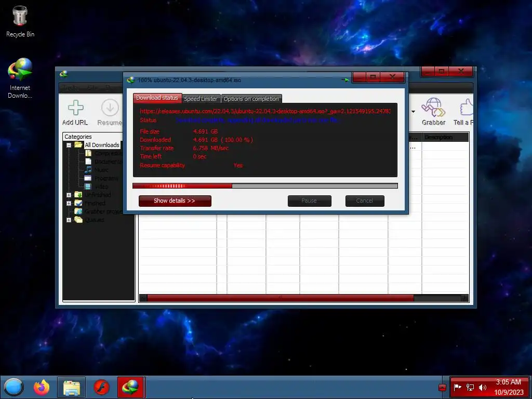This screenshot has height=399, width=532.
Task: Click the Description column header
Action: (x=445, y=137)
